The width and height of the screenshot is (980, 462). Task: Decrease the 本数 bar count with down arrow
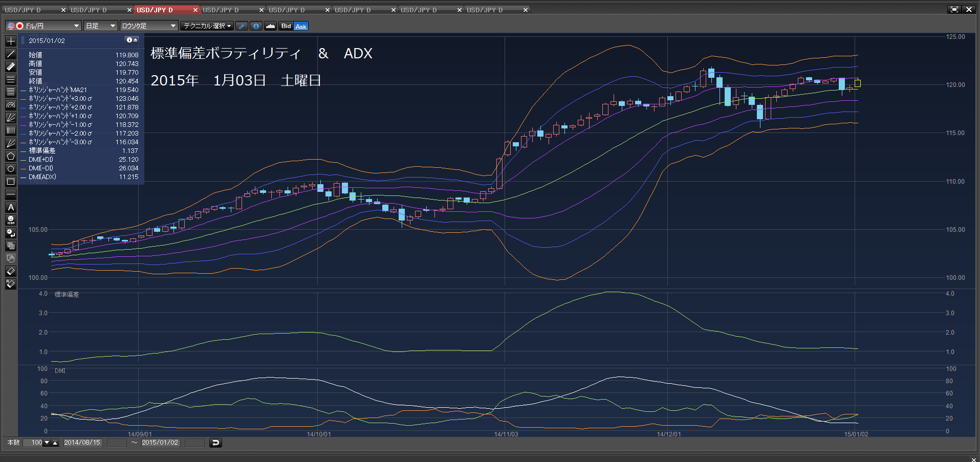pos(47,443)
